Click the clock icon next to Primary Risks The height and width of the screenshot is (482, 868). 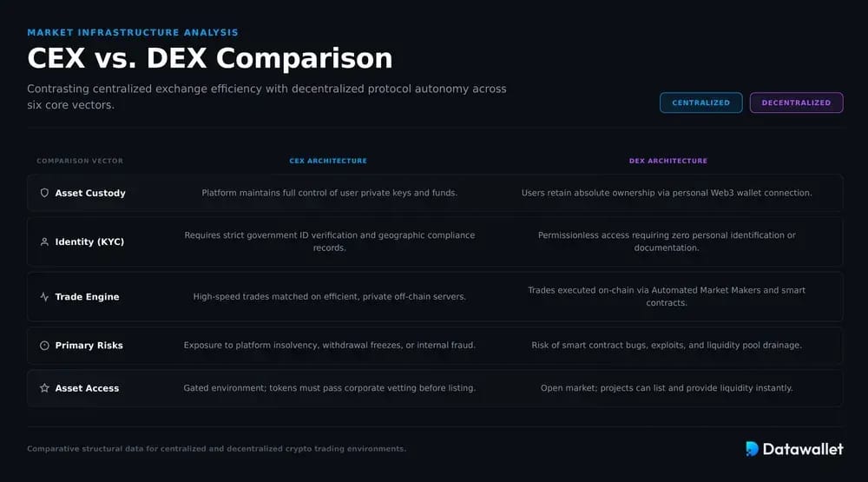44,345
